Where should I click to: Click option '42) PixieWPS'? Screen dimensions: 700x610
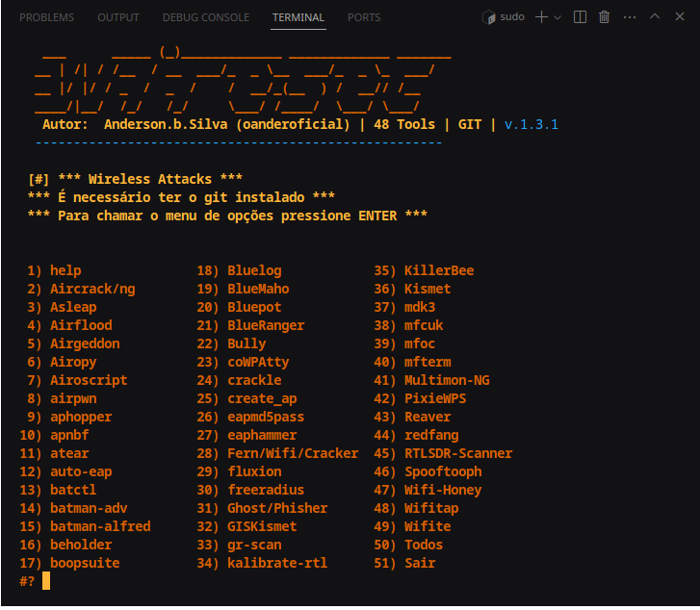click(420, 398)
